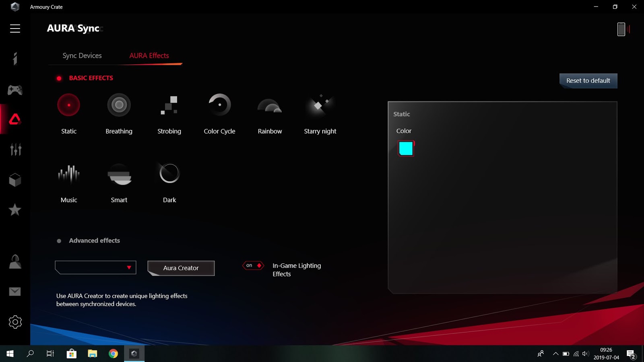This screenshot has height=362, width=644.
Task: Open the mail envelope sidebar icon
Action: tap(15, 292)
